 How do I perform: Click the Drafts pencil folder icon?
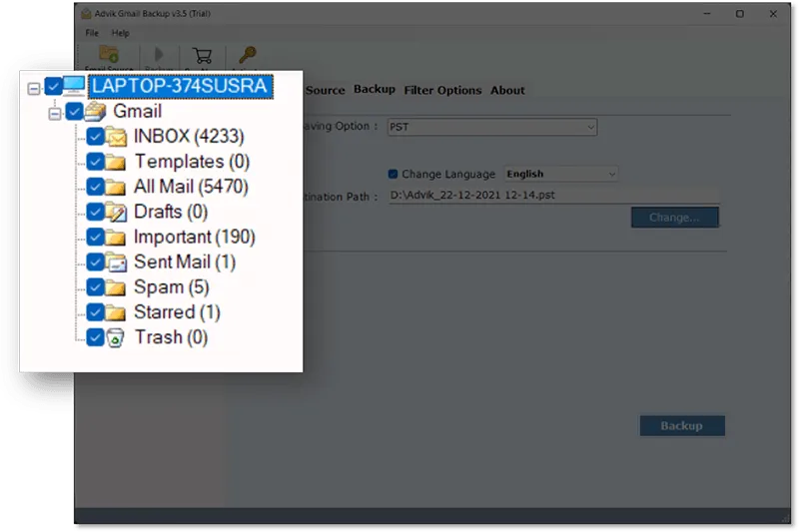[x=116, y=212]
